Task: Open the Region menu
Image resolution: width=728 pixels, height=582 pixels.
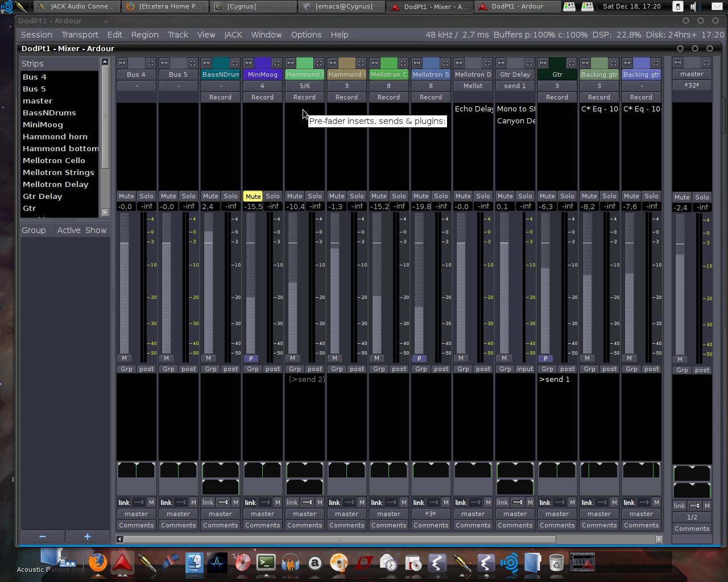Action: 144,35
